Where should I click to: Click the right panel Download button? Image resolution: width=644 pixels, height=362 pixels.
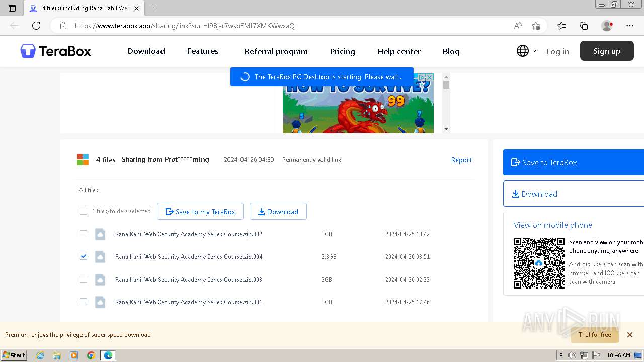[x=574, y=194]
